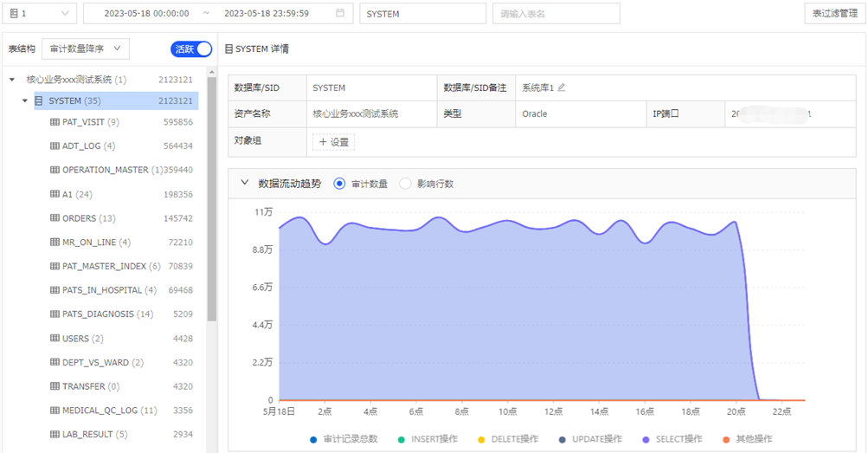Viewport: 868px width, 453px height.
Task: Select PATS_DIAGNOSIS (14) in the tree
Action: pos(107,314)
